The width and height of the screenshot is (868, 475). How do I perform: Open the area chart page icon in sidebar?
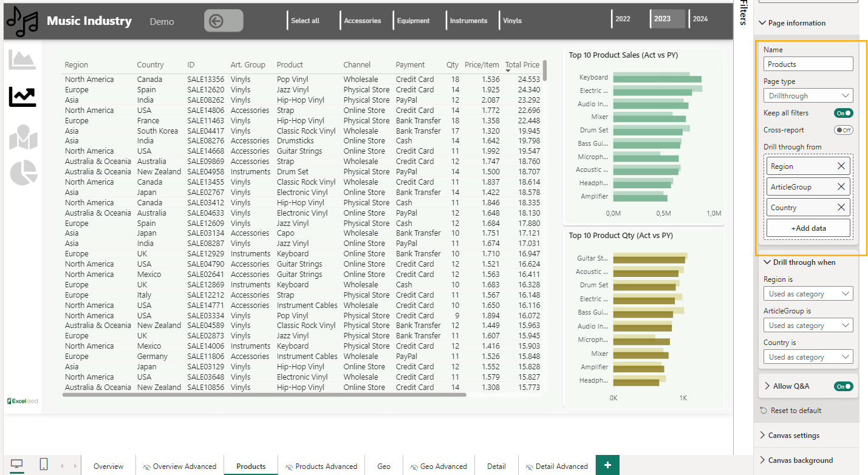(x=22, y=60)
